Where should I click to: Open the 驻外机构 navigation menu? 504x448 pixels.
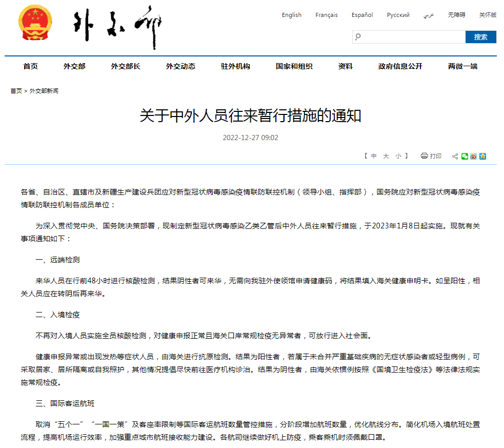click(235, 66)
